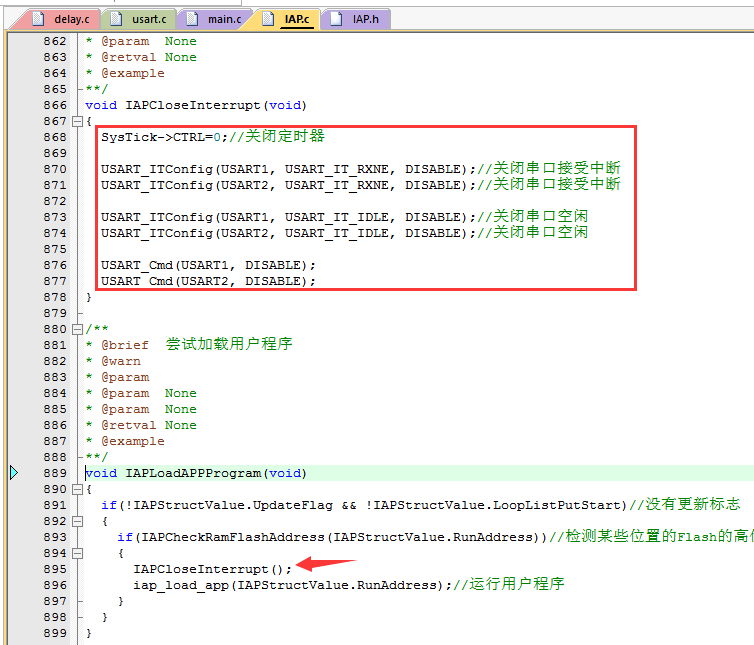The image size is (754, 645).
Task: Click the @retval None comment on line 886
Action: pos(149,425)
